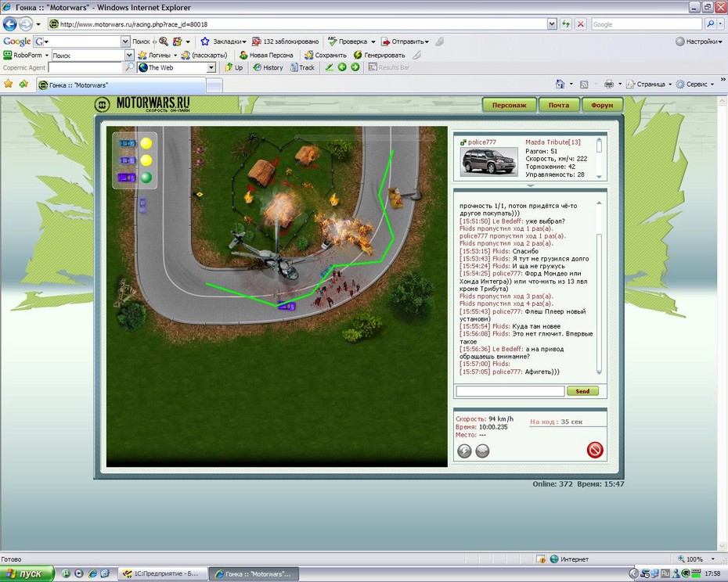Click the first blue car icon in legend

tap(127, 143)
